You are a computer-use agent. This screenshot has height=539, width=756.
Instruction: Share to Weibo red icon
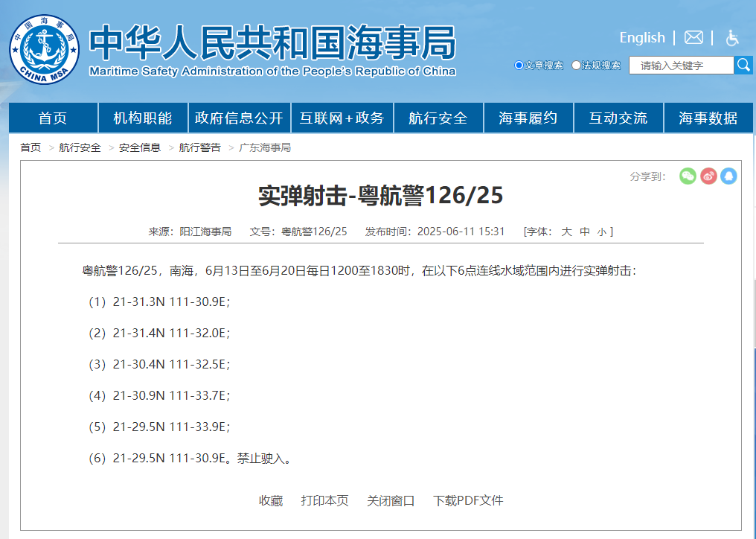click(x=708, y=176)
